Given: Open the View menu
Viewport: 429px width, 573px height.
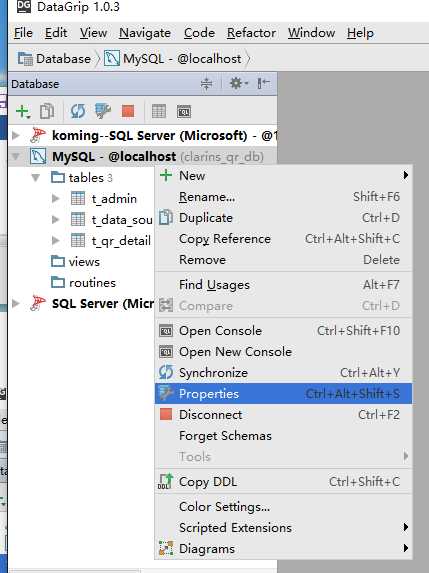Looking at the screenshot, I should [x=94, y=33].
